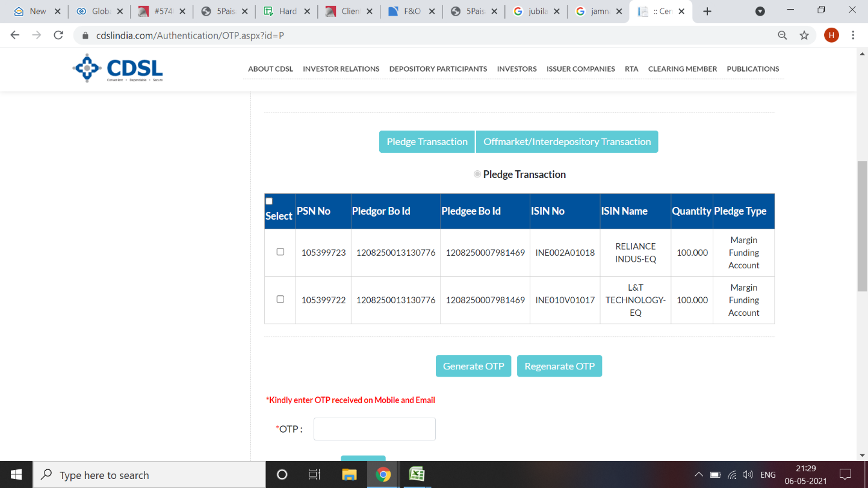The image size is (868, 488).
Task: Go back to the previous page
Action: tap(15, 36)
